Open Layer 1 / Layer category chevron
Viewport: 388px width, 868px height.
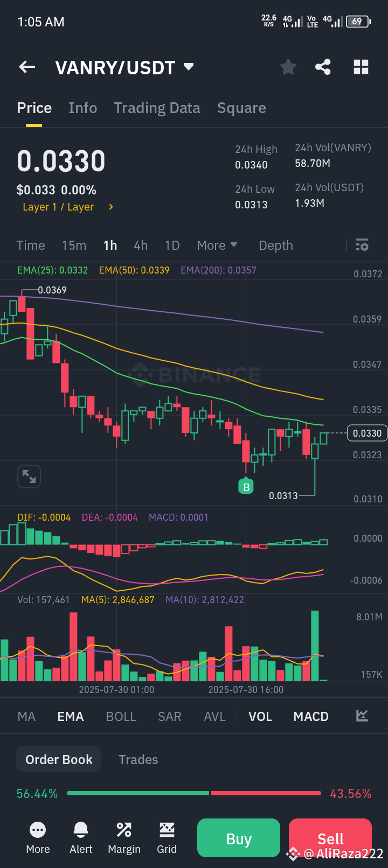111,207
